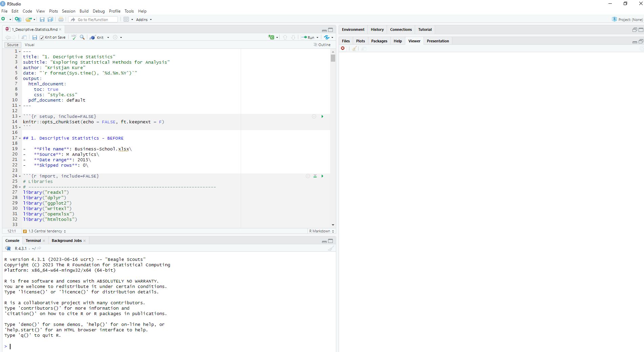Run spell check on the document
644x352 pixels.
pos(74,37)
